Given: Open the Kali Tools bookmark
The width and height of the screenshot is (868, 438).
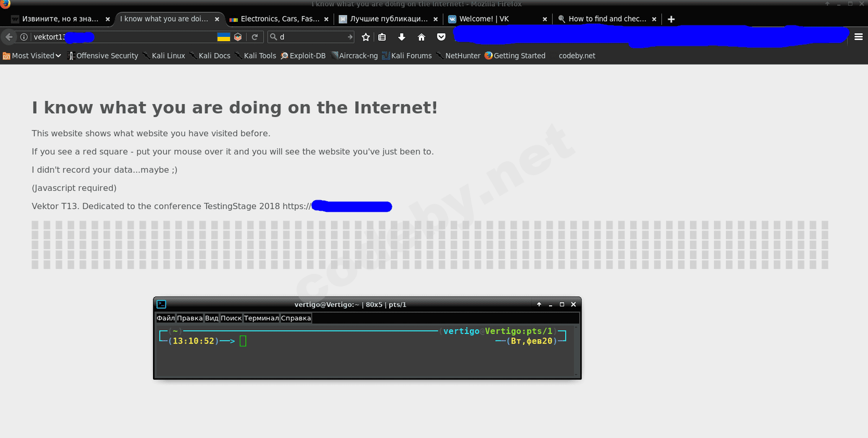Looking at the screenshot, I should 256,56.
